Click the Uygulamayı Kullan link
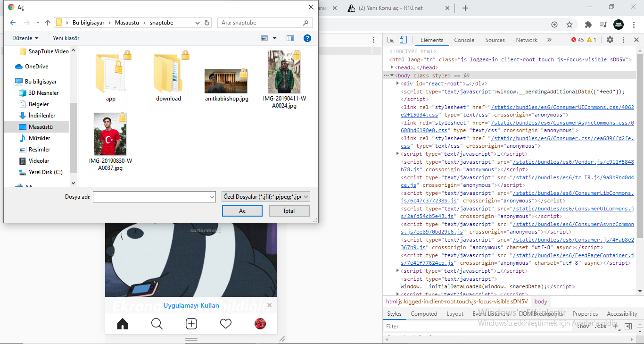 (191, 305)
